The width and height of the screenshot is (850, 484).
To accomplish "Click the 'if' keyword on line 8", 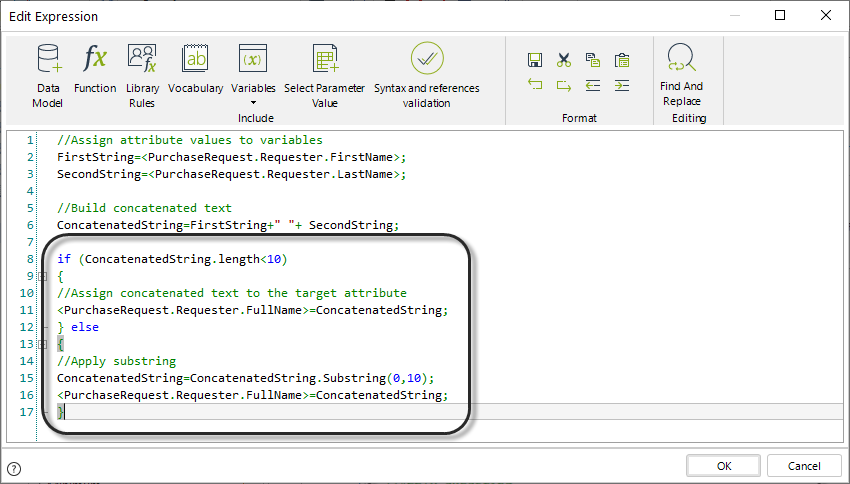I will point(64,259).
